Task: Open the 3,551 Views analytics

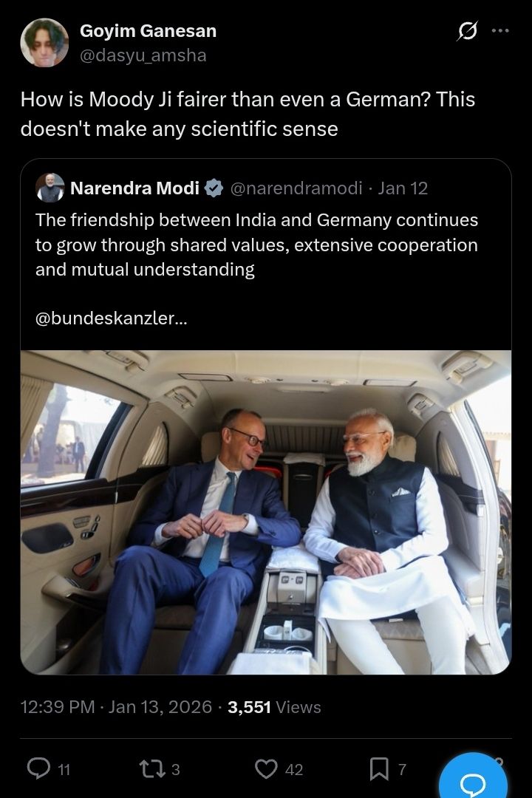Action: click(x=274, y=707)
